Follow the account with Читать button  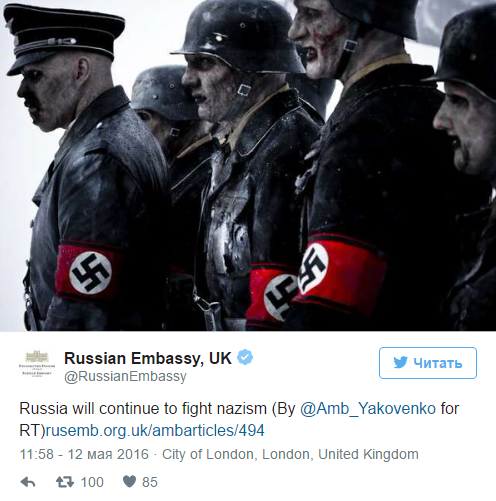(x=428, y=363)
